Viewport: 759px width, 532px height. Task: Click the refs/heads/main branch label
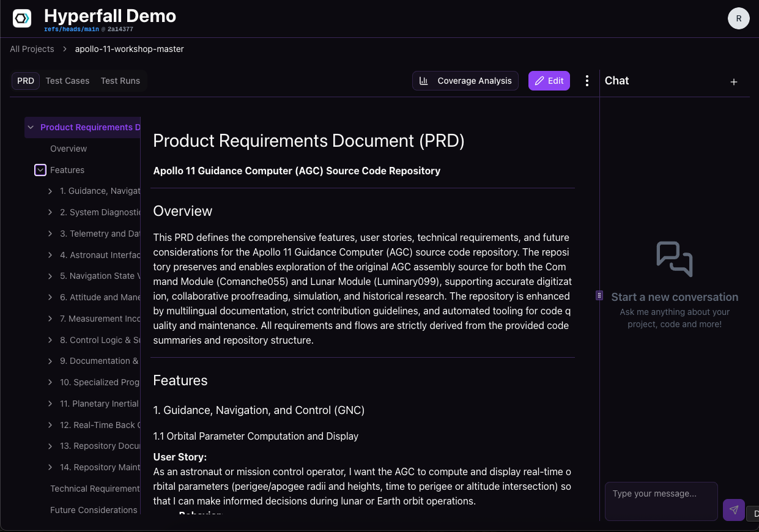click(x=71, y=29)
